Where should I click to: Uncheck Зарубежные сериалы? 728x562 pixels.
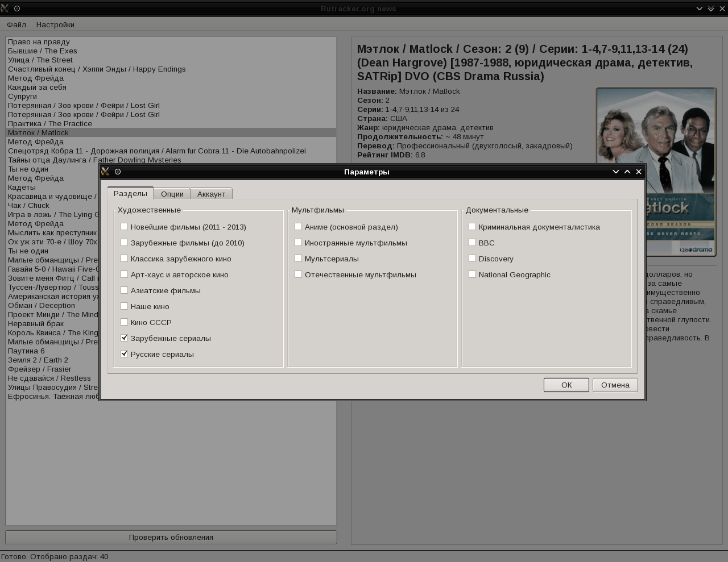pyautogui.click(x=124, y=338)
